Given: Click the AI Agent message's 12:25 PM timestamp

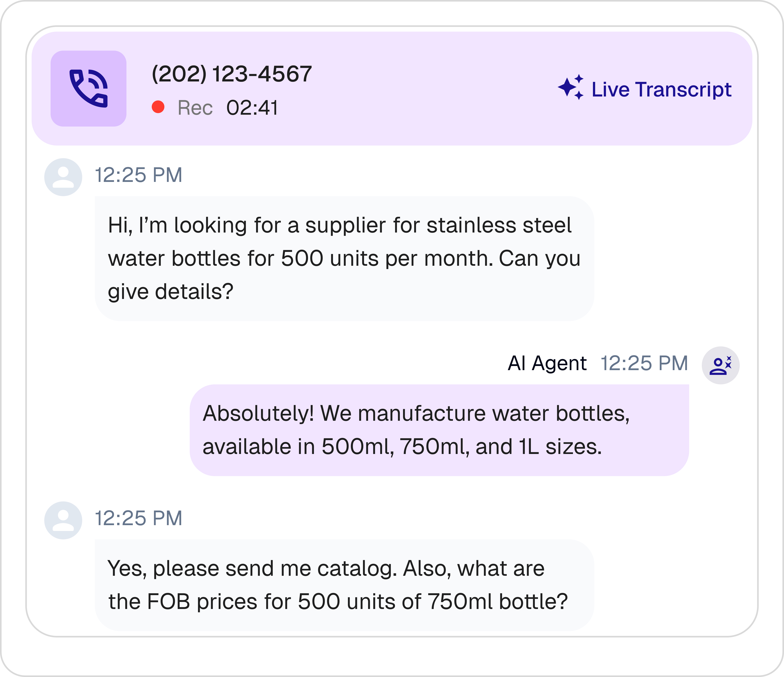Looking at the screenshot, I should click(x=644, y=363).
